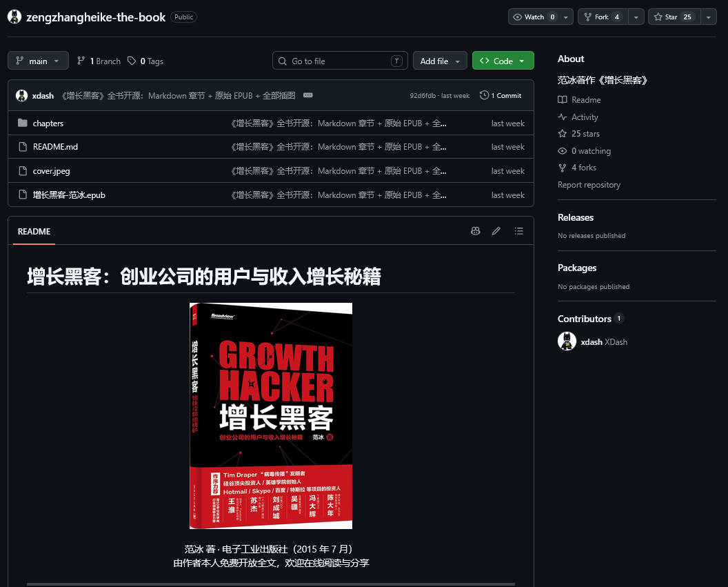Click the Growth Hacker book cover image
The image size is (728, 587).
[271, 416]
